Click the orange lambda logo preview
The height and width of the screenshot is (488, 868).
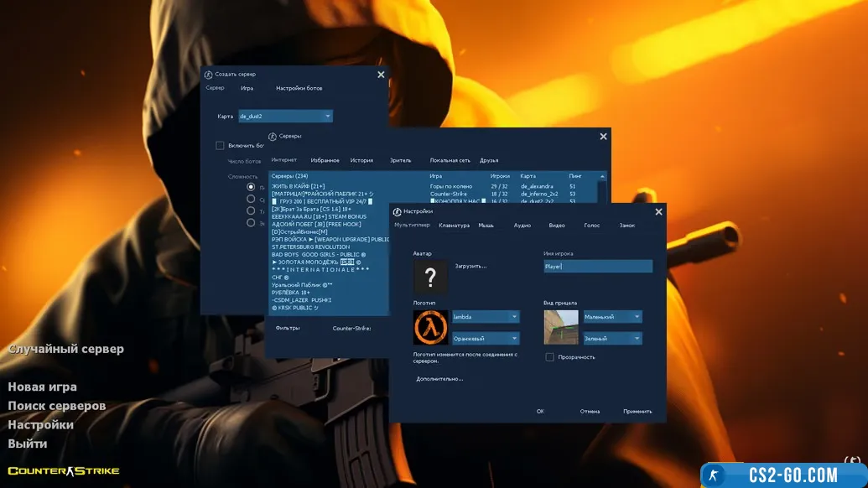point(430,327)
